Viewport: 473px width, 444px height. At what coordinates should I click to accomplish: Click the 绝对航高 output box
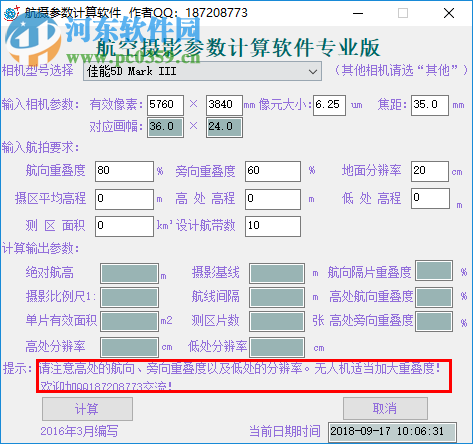(x=129, y=273)
